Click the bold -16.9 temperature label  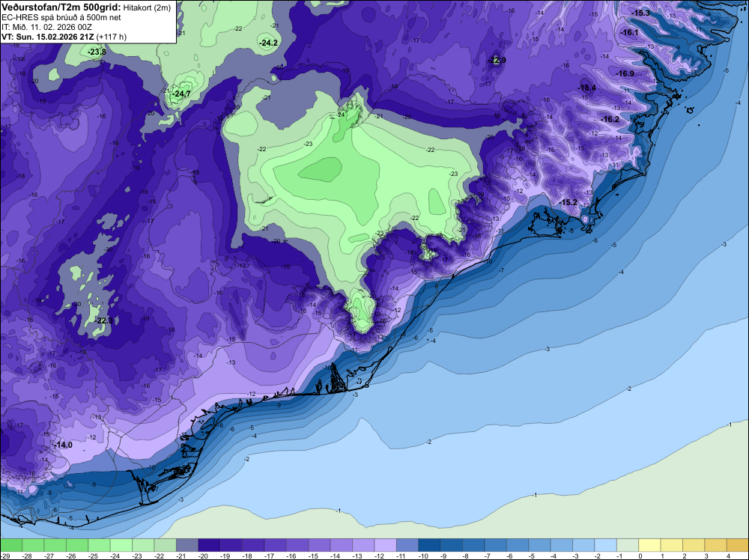[625, 73]
